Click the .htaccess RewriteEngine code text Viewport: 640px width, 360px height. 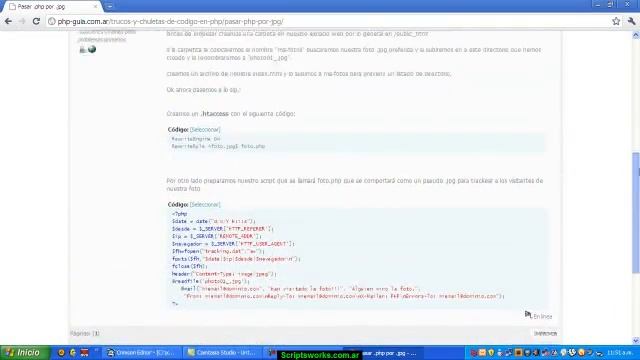196,139
